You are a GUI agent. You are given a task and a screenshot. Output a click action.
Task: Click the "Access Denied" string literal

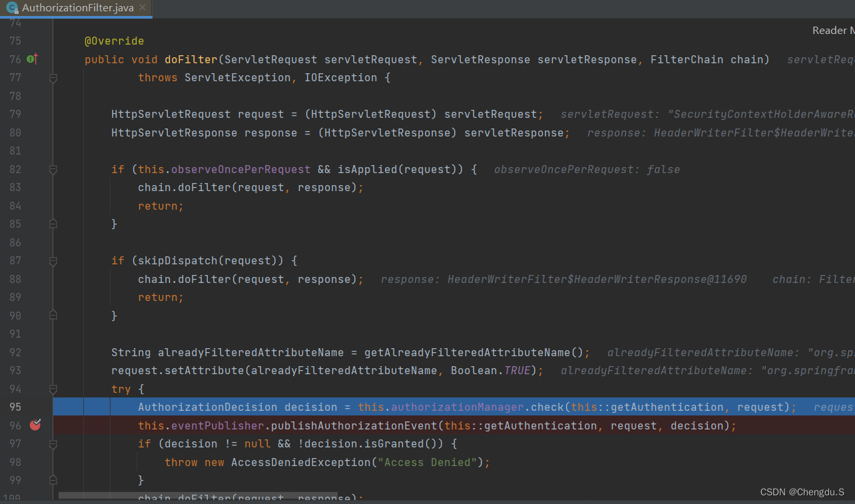click(427, 462)
